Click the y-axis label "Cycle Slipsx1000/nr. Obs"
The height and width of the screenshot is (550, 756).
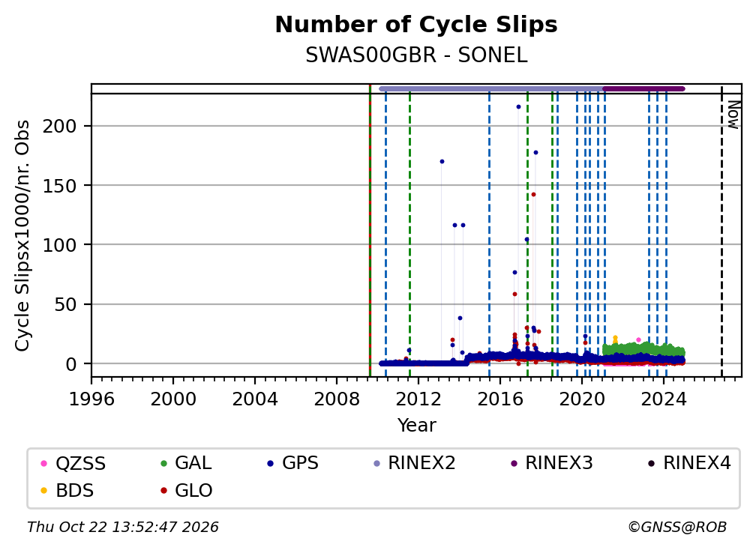coord(22,235)
